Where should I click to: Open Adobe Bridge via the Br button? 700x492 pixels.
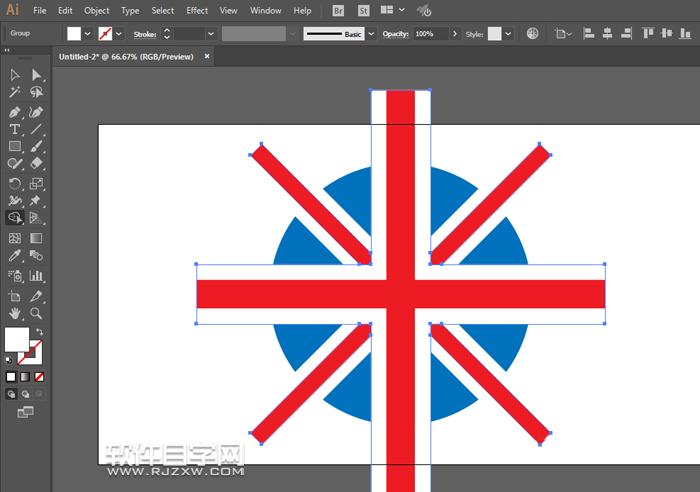[339, 10]
